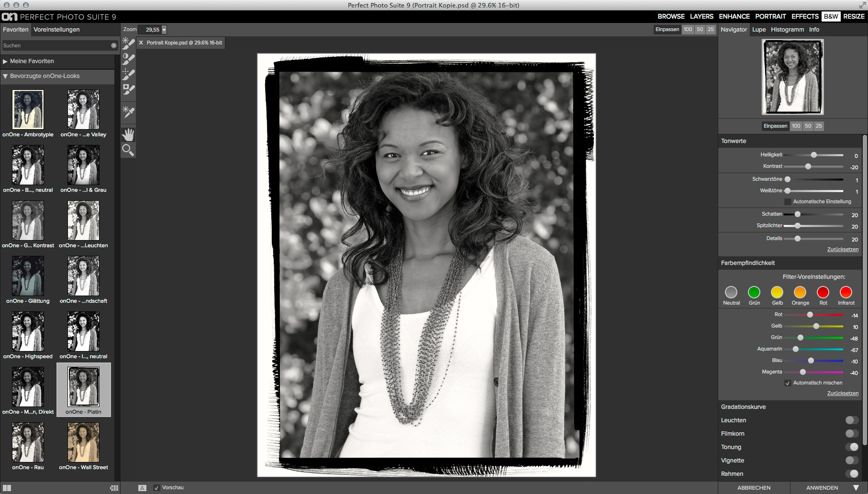The height and width of the screenshot is (494, 868).
Task: Collapse the Bevorzugte onOne-Looks section
Action: [x=5, y=76]
